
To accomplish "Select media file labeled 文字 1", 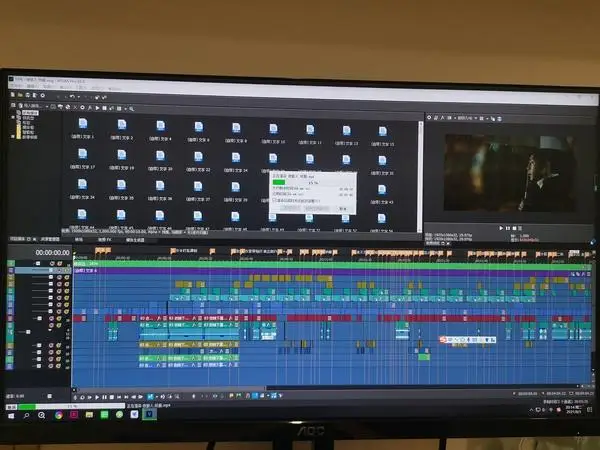I will tap(83, 128).
